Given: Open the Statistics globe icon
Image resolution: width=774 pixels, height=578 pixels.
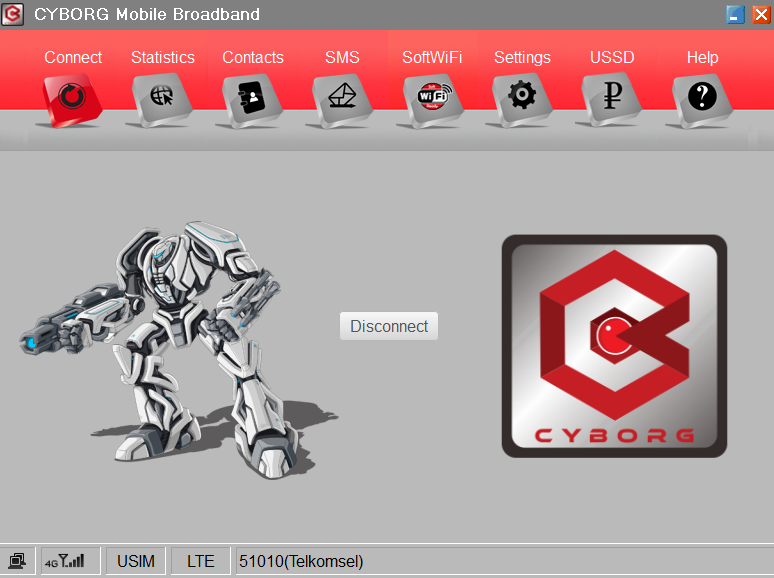Looking at the screenshot, I should pyautogui.click(x=162, y=100).
